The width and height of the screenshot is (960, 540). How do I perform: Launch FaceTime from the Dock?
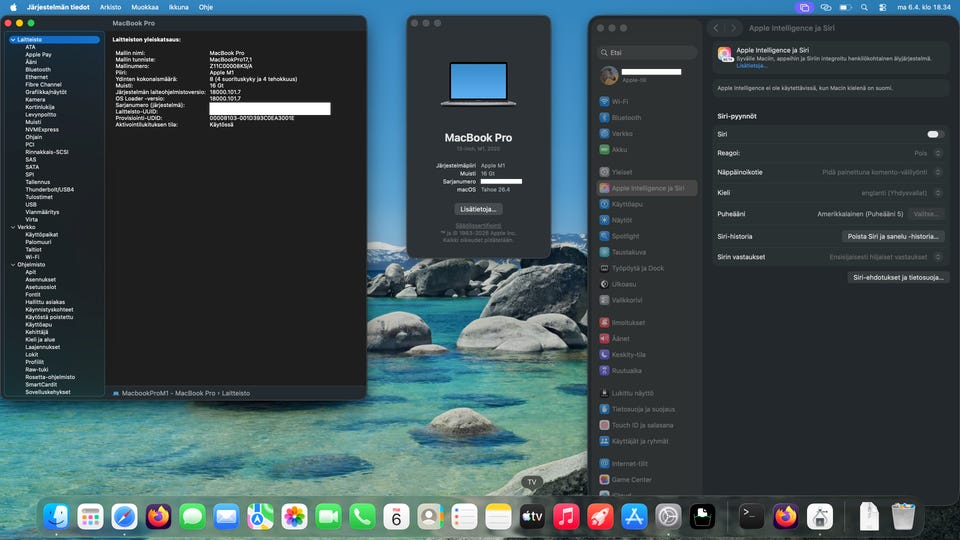point(328,517)
